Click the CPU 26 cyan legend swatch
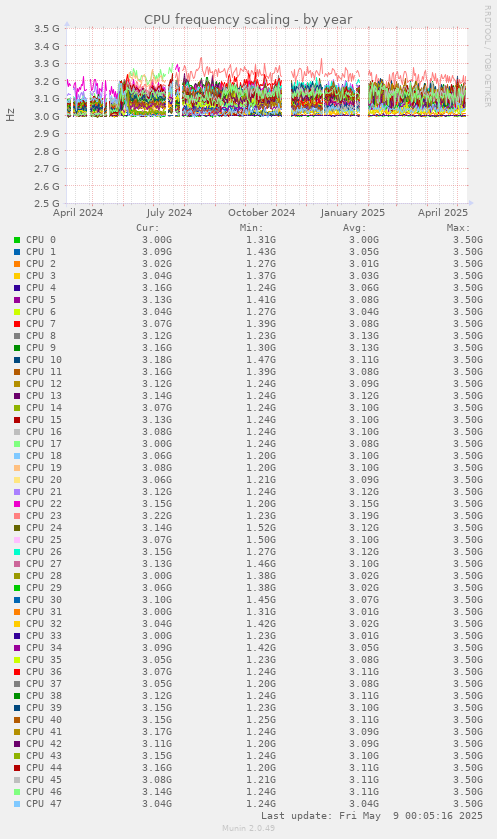The image size is (497, 839). pos(17,552)
